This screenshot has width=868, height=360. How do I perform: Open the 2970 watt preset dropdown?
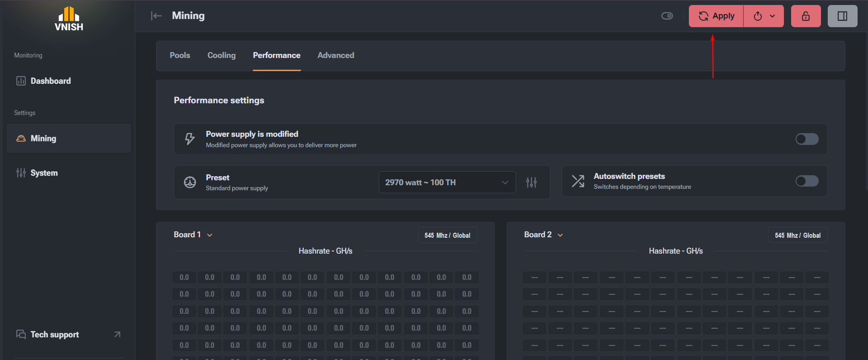click(x=447, y=182)
